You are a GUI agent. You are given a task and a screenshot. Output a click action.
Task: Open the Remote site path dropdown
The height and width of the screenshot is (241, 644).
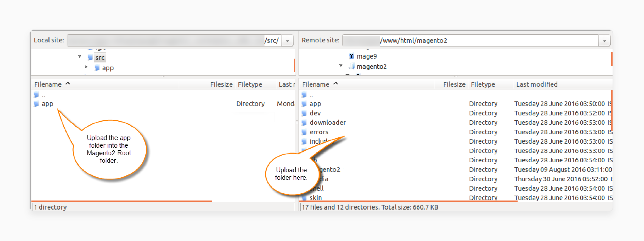[x=604, y=40]
